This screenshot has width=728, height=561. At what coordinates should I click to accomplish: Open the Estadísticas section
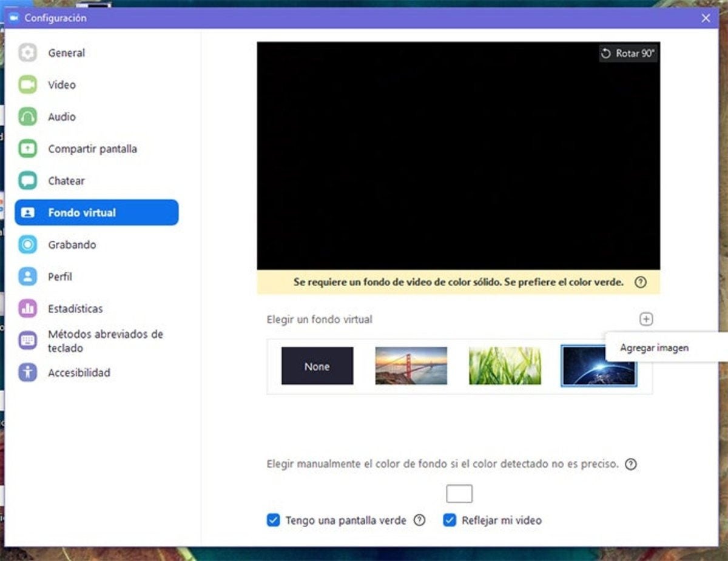[76, 309]
